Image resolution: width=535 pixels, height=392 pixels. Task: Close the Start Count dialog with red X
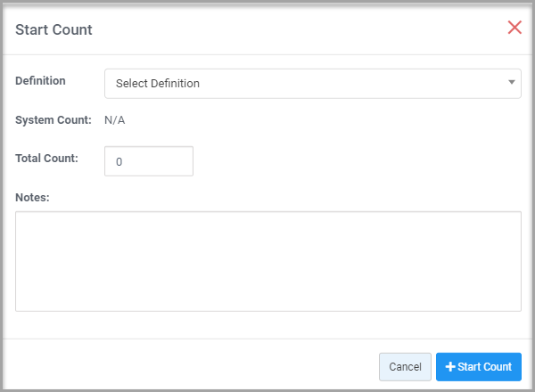click(514, 28)
